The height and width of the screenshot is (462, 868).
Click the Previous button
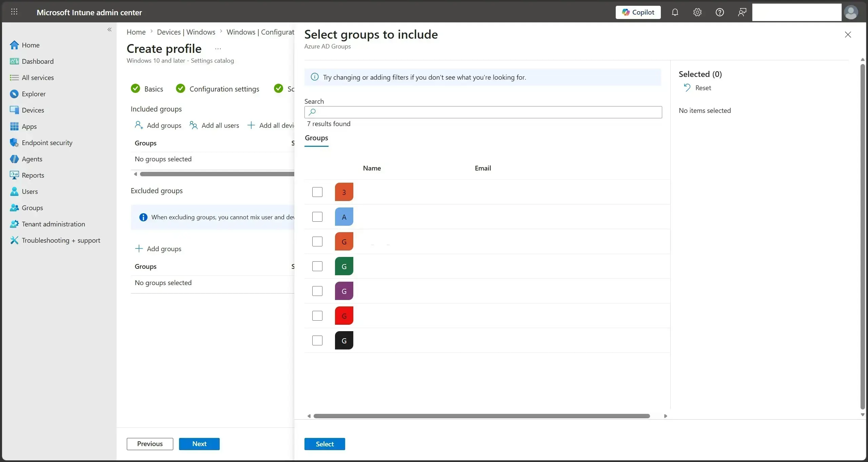point(150,444)
